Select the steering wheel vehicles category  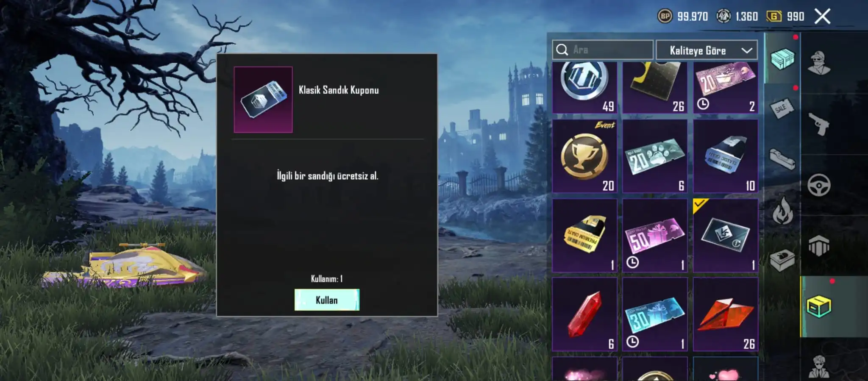(819, 185)
